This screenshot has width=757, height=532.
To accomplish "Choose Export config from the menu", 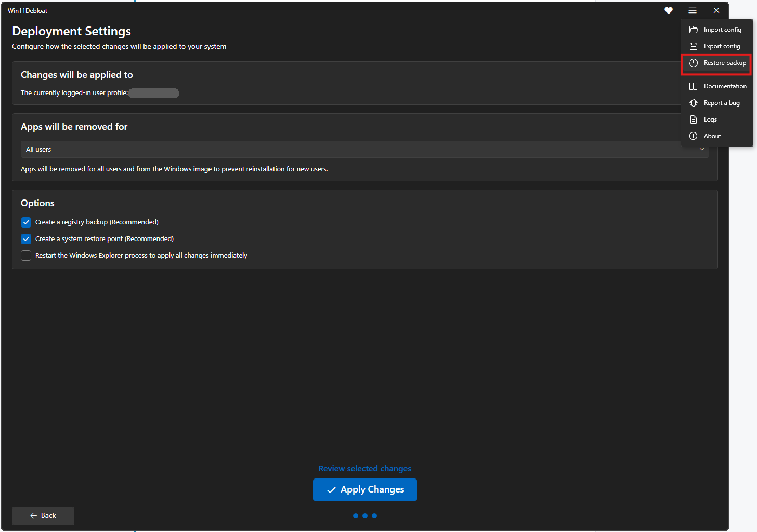I will pos(717,46).
